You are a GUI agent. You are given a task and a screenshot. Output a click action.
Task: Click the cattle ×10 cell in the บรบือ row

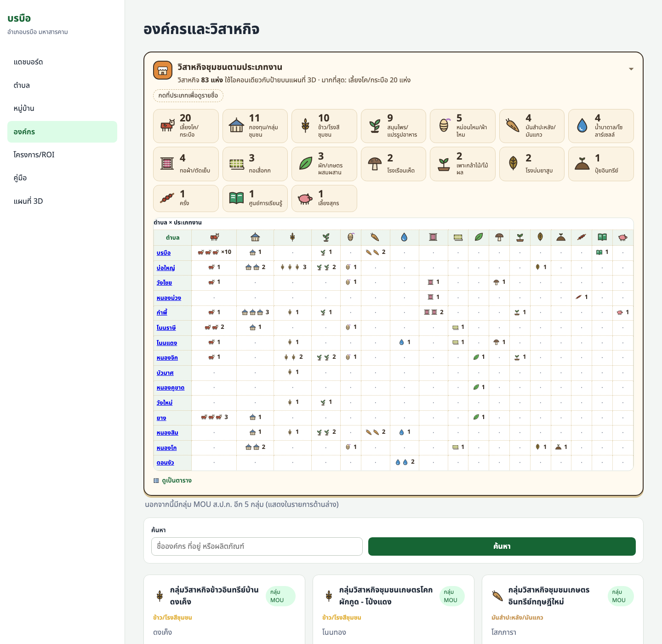tap(214, 252)
